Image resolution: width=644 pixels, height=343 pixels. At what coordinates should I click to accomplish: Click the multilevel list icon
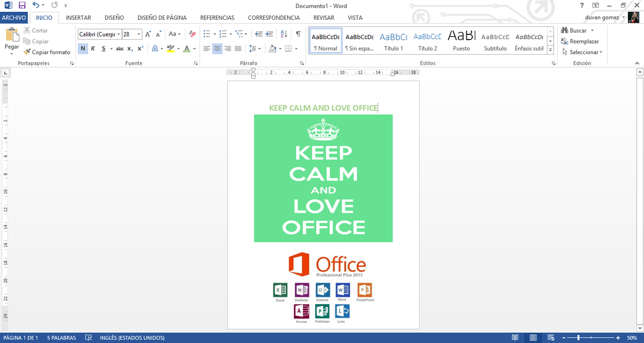click(239, 34)
